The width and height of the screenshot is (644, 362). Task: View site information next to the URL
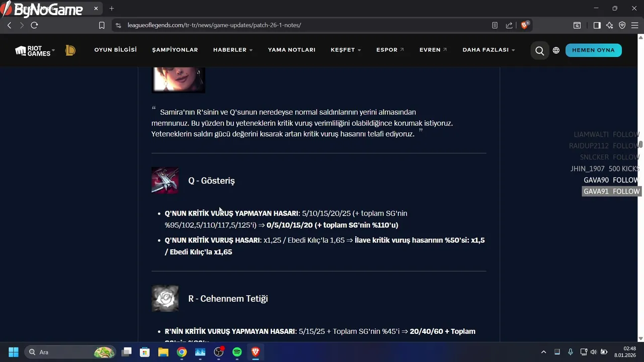coord(118,25)
